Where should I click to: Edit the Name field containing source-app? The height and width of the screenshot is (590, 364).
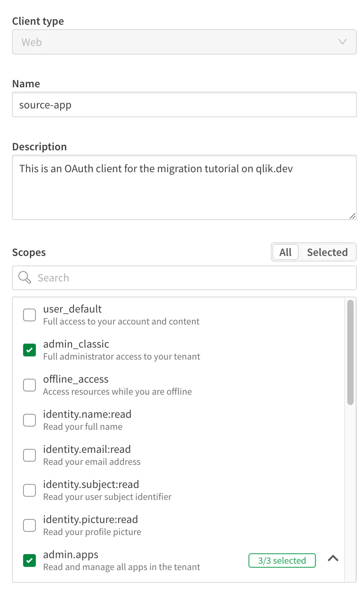click(x=184, y=104)
